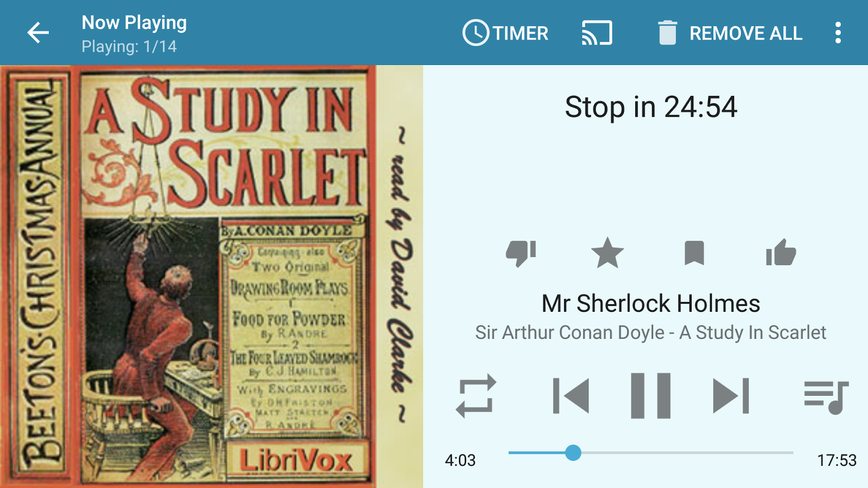Click the TIMER label
Viewport: 868px width, 488px height.
(520, 34)
